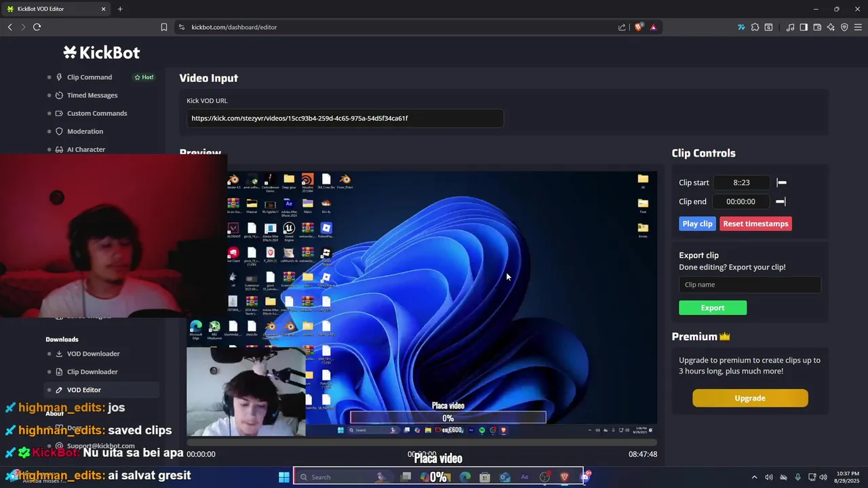Open Brave Shields lion icon
The width and height of the screenshot is (868, 488).
639,27
